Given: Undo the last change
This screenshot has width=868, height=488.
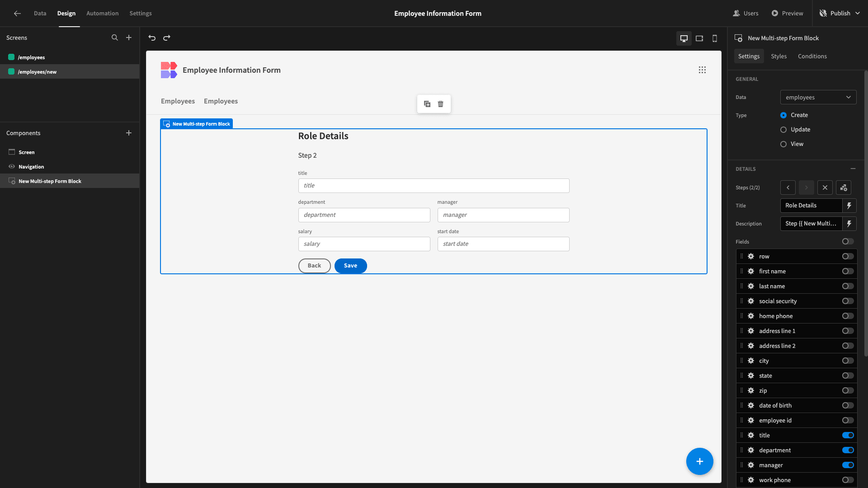Looking at the screenshot, I should [152, 38].
